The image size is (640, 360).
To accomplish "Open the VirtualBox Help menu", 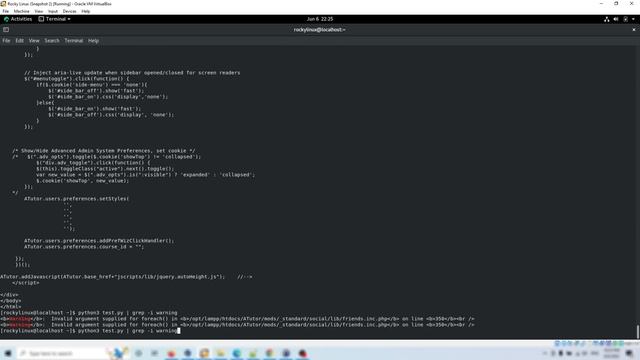I will coord(85,11).
